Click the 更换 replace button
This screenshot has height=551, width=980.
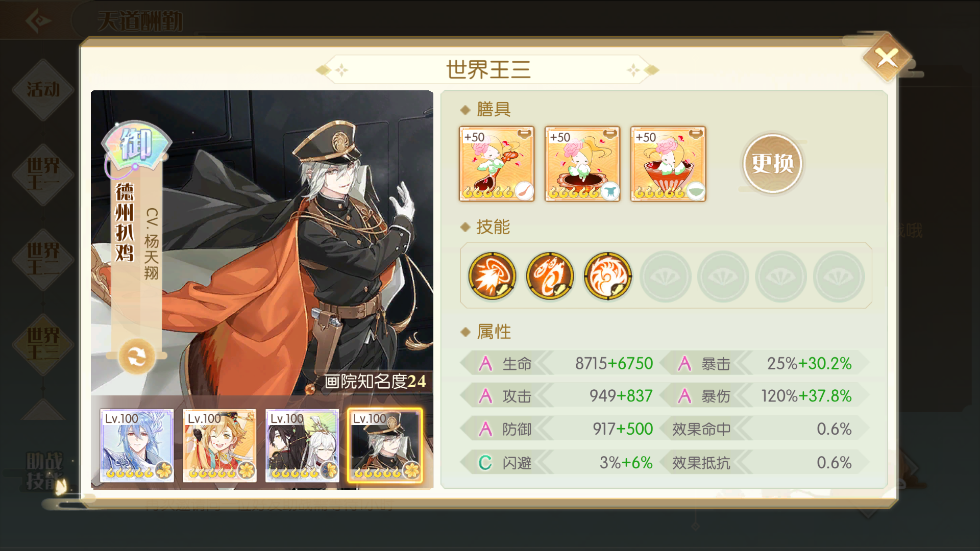[x=772, y=163]
